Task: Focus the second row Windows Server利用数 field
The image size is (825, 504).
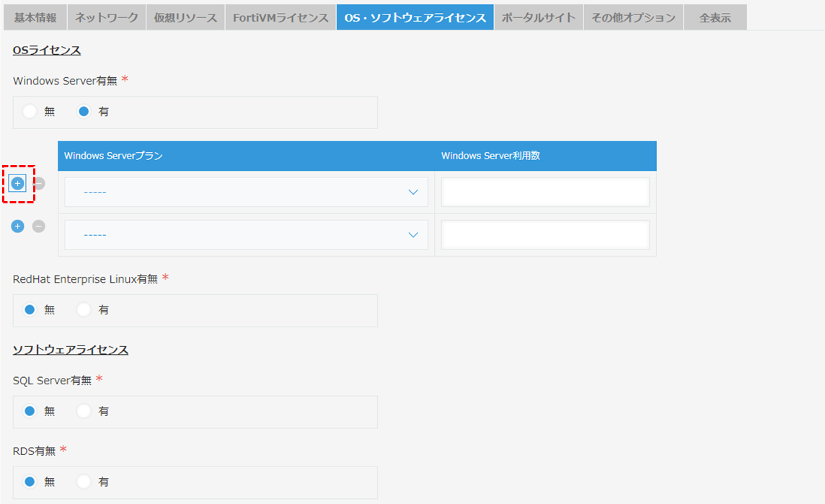Action: tap(545, 234)
